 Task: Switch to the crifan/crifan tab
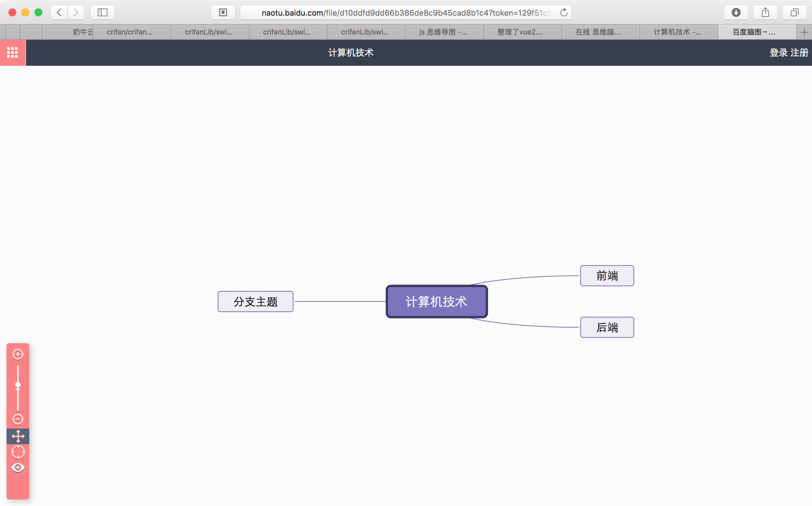click(130, 32)
